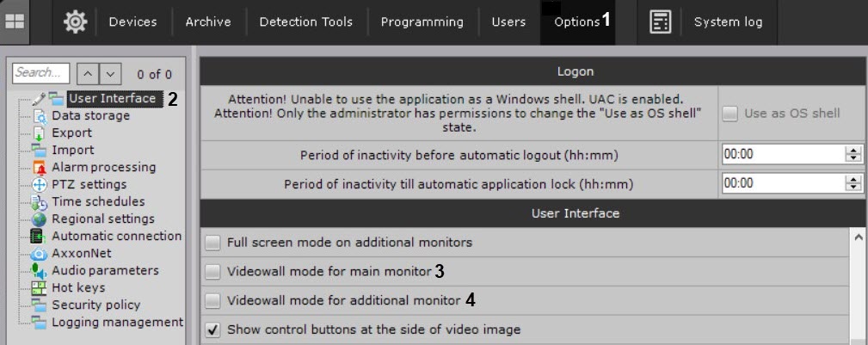Open Regional settings in the tree
The height and width of the screenshot is (345, 868).
coord(103,219)
